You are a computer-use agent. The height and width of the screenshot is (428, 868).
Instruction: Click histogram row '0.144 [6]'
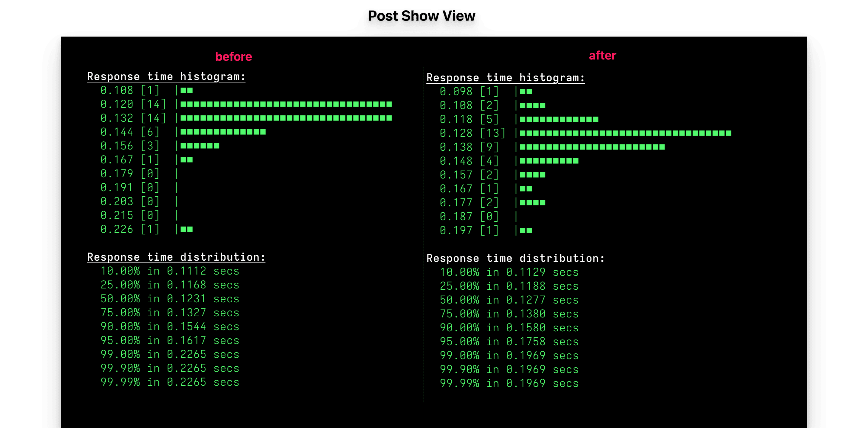(x=183, y=132)
